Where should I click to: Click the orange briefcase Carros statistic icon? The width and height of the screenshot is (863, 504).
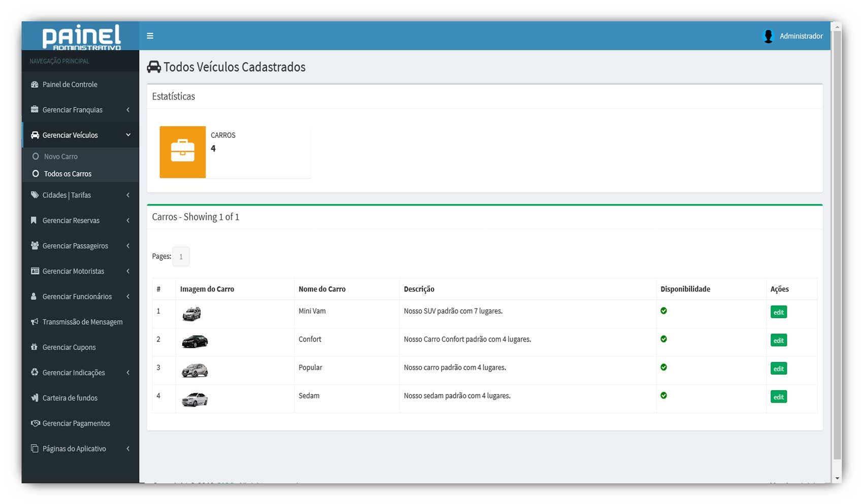pyautogui.click(x=183, y=152)
